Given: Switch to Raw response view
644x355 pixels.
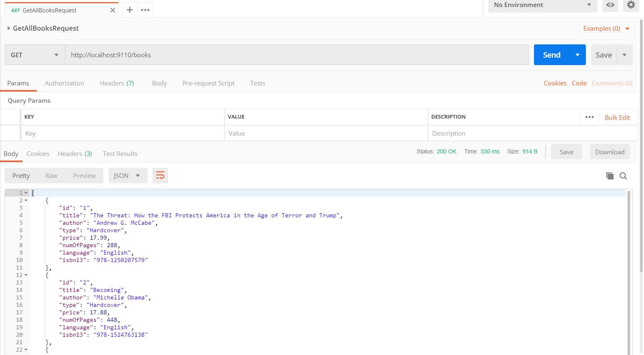Looking at the screenshot, I should click(51, 176).
